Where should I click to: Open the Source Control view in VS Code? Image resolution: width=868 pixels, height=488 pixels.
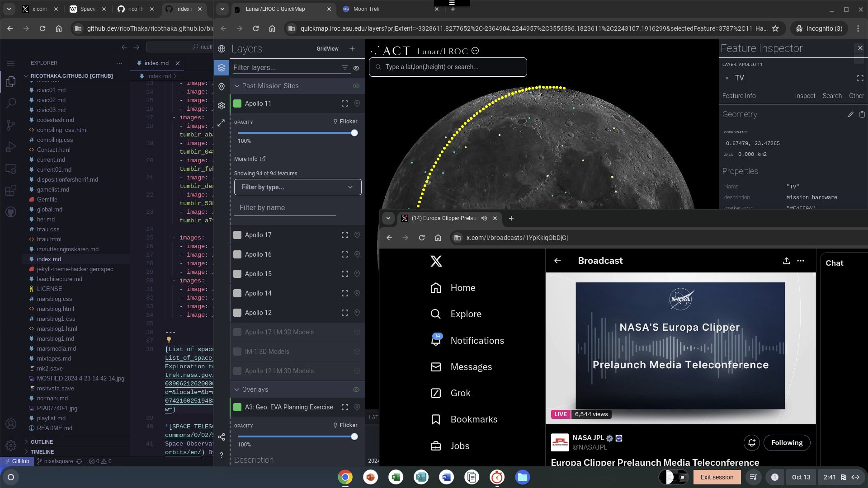[x=11, y=125]
